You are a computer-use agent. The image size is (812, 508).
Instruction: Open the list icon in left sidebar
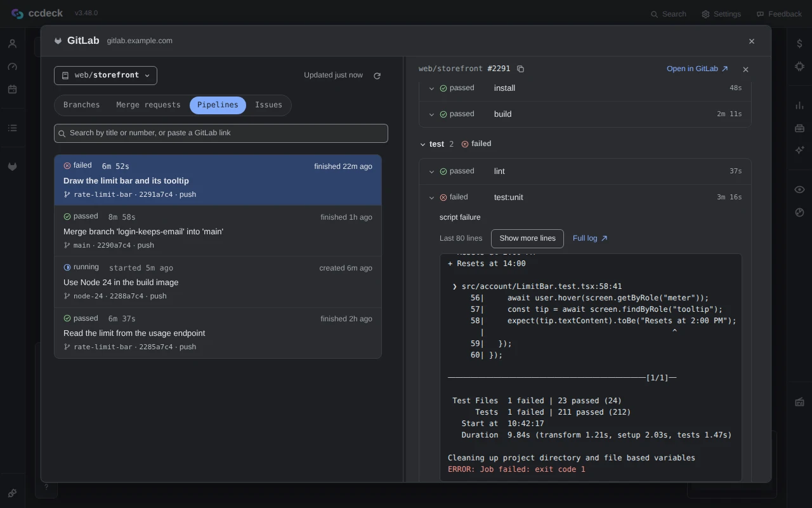pyautogui.click(x=12, y=128)
